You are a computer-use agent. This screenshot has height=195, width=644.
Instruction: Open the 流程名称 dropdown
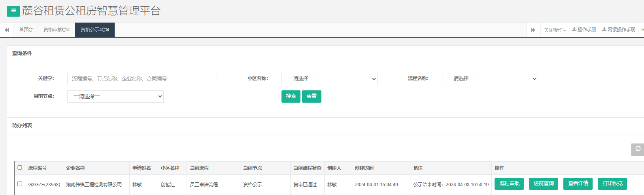[489, 79]
